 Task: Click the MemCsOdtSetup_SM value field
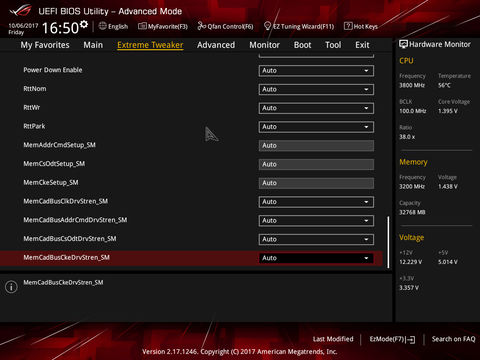click(316, 164)
